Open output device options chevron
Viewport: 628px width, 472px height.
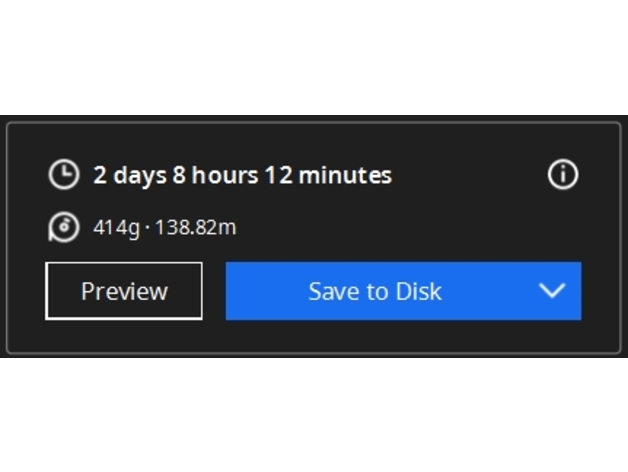click(552, 290)
